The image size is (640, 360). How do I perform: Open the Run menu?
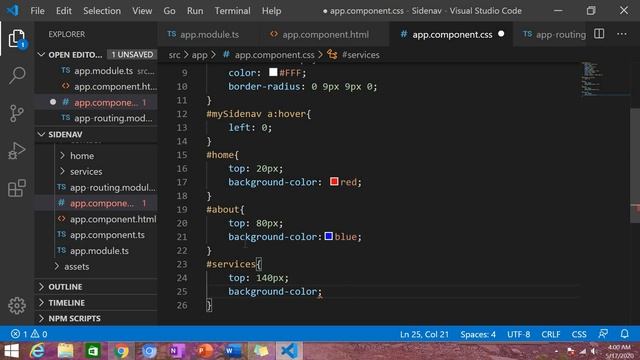tap(195, 11)
